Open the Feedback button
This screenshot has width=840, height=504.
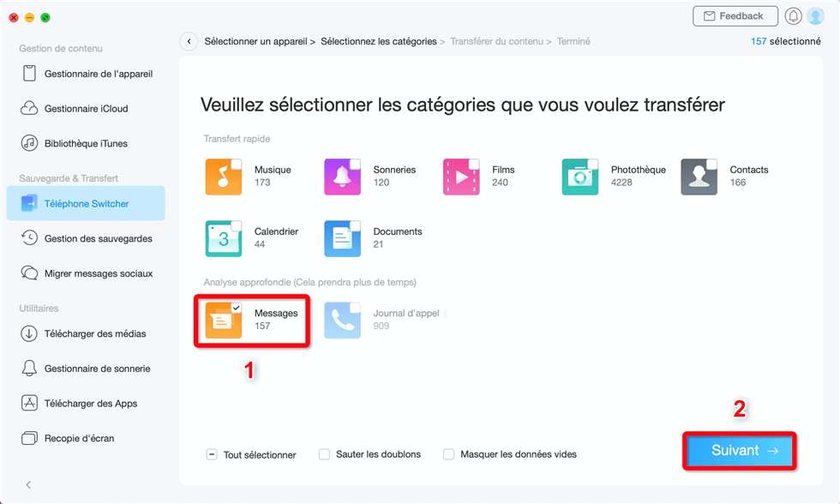point(735,16)
